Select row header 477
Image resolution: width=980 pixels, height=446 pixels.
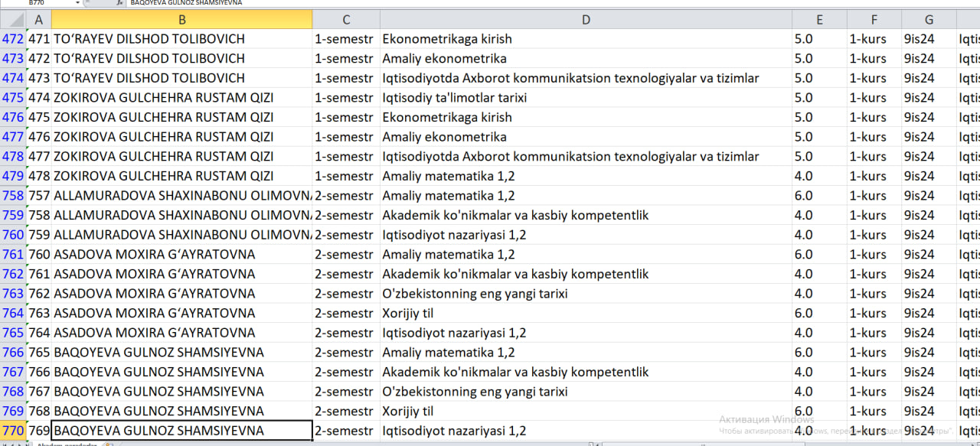coord(12,137)
